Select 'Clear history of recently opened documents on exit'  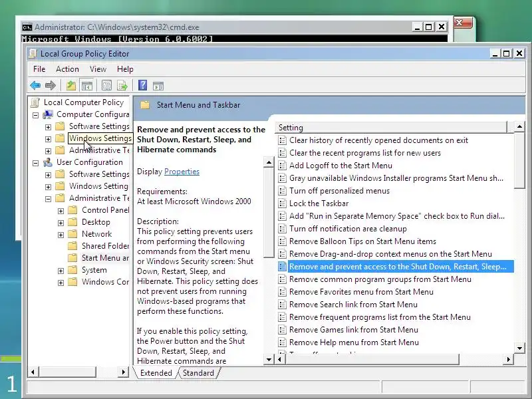378,140
